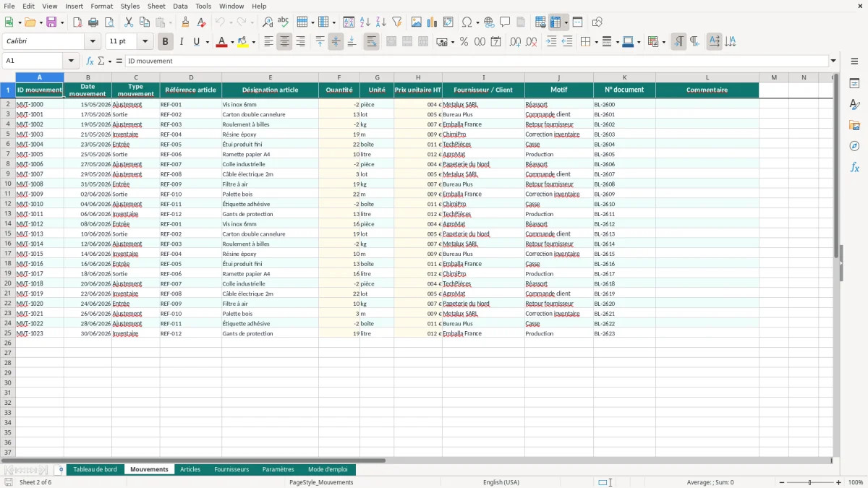
Task: Insert Hyperlink icon
Action: (x=489, y=22)
